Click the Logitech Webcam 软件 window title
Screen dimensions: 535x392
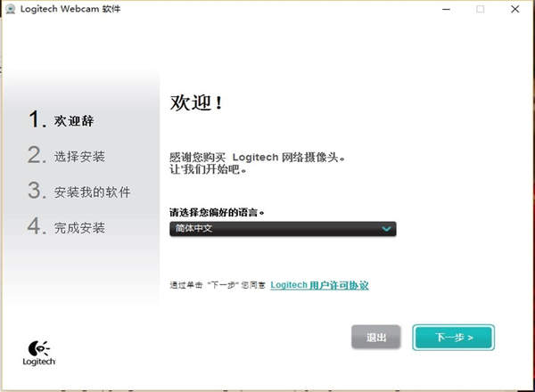point(70,9)
